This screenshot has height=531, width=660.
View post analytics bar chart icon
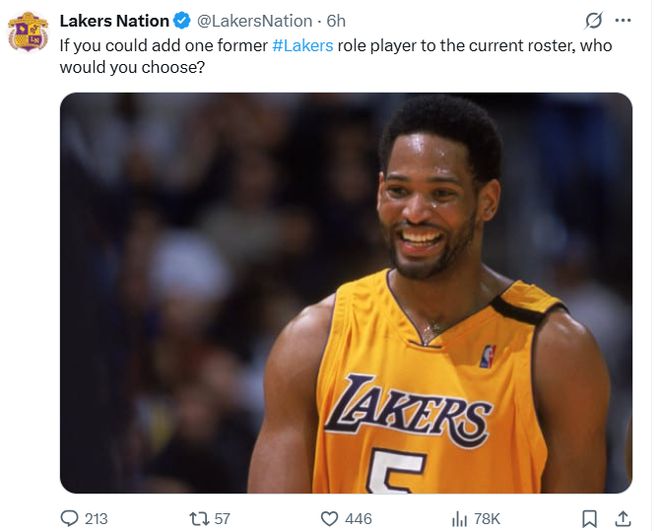coord(459,518)
